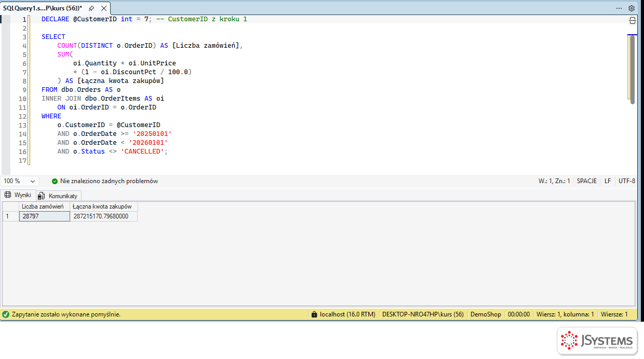The image size is (644, 359).
Task: Select the 'Liczba zamówień' column header
Action: [x=44, y=206]
